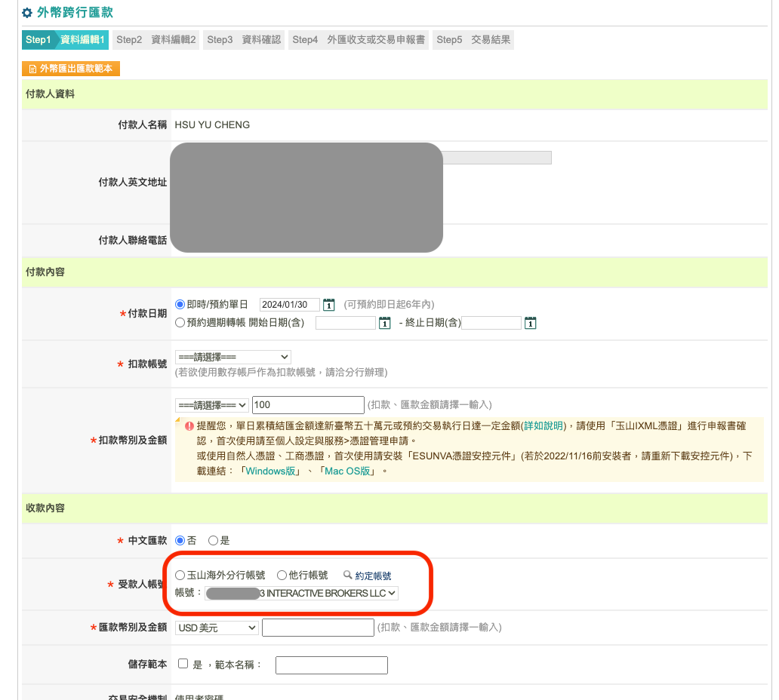
Task: Click payer name HSU YU CHENG
Action: 212,125
